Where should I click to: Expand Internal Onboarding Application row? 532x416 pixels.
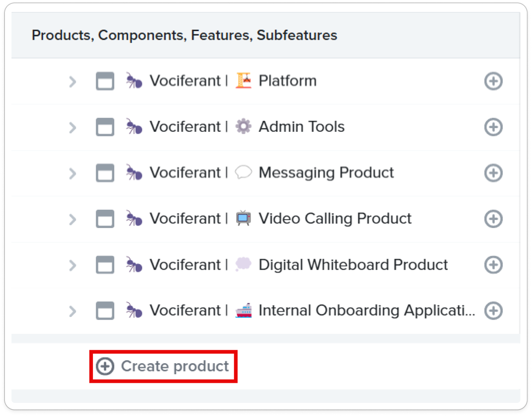coord(72,311)
